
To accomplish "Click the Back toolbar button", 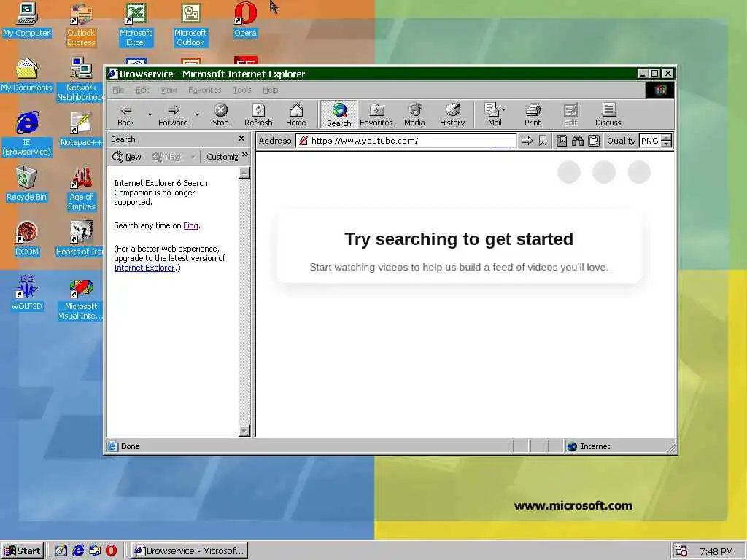I will [x=125, y=114].
